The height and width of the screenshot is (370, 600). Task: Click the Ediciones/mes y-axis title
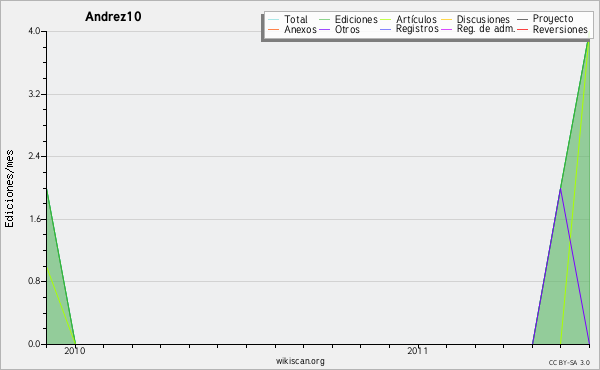9,189
